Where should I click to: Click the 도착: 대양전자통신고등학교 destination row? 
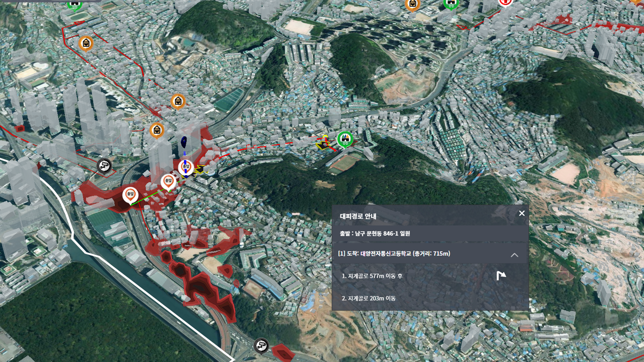[394, 254]
